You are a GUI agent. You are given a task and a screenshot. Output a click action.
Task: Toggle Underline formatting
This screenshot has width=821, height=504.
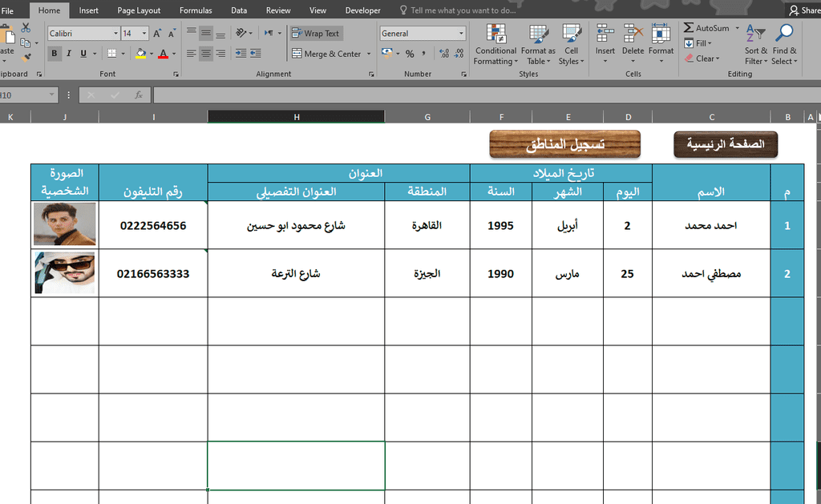83,54
